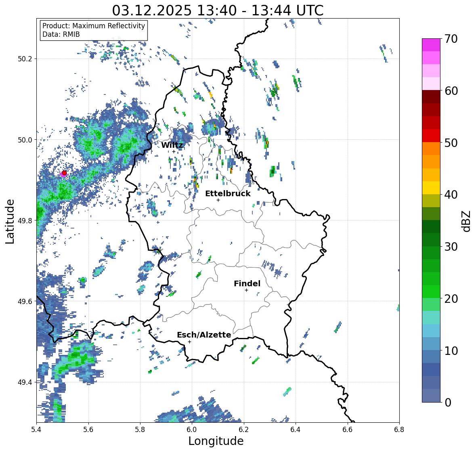Image resolution: width=476 pixels, height=451 pixels.
Task: Click the Longitude axis label
Action: (216, 441)
